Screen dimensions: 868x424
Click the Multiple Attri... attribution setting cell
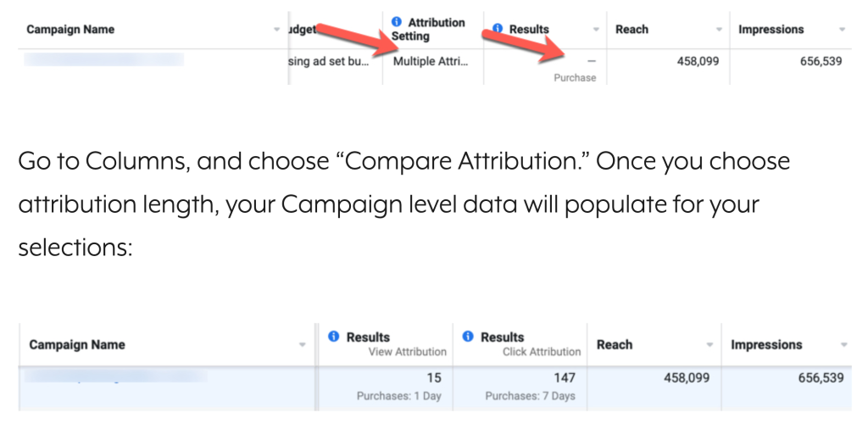(431, 61)
